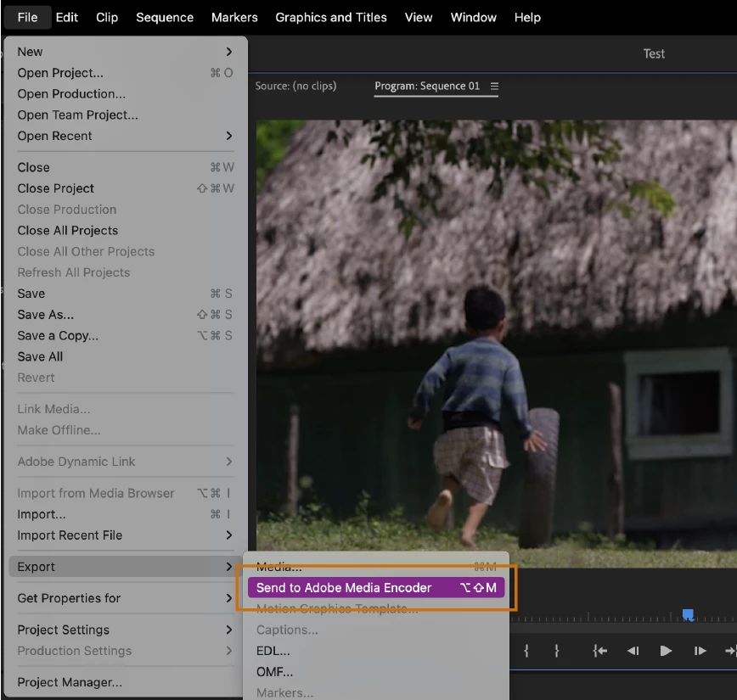Open the Graphics and Titles menu

pos(331,17)
